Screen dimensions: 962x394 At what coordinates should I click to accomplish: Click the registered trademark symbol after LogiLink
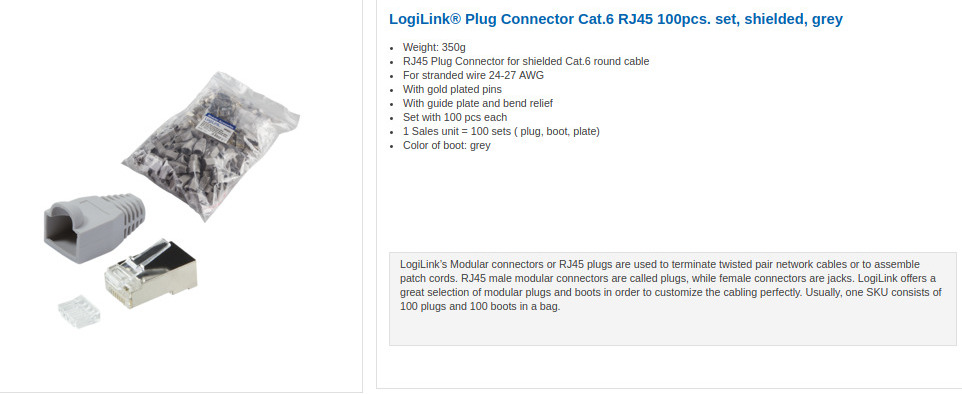tap(455, 18)
